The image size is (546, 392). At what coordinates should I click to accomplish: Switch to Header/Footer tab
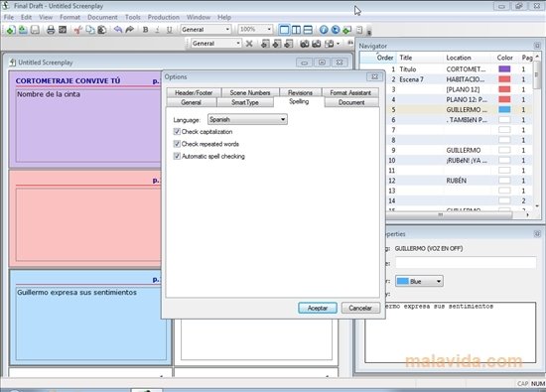pyautogui.click(x=194, y=92)
